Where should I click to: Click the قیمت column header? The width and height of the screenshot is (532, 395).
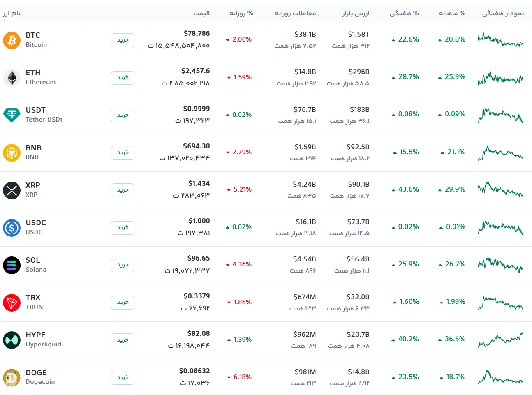point(201,13)
